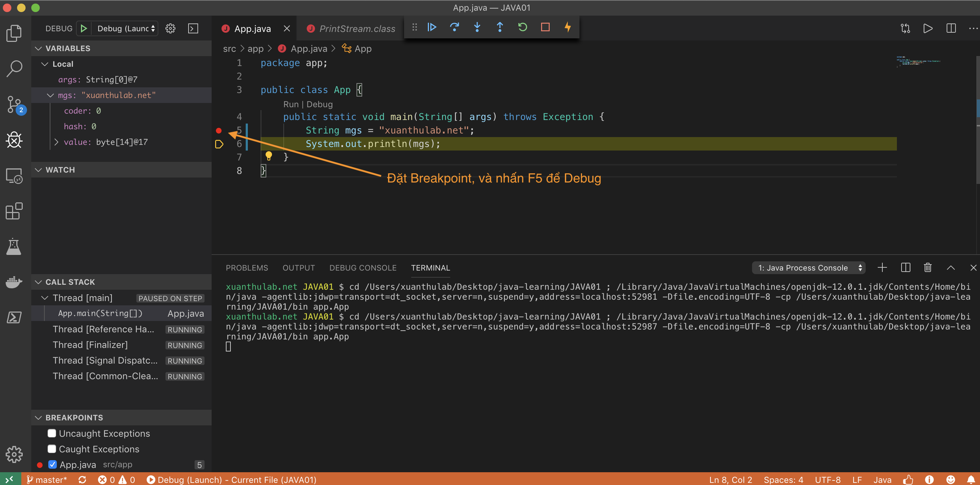
Task: Click the Debug CodeLens link above main
Action: (x=319, y=104)
